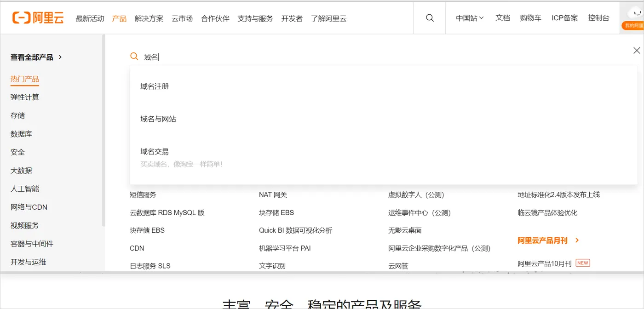The width and height of the screenshot is (644, 309).
Task: Open 虚拟数字人（公测）
Action: pos(416,195)
